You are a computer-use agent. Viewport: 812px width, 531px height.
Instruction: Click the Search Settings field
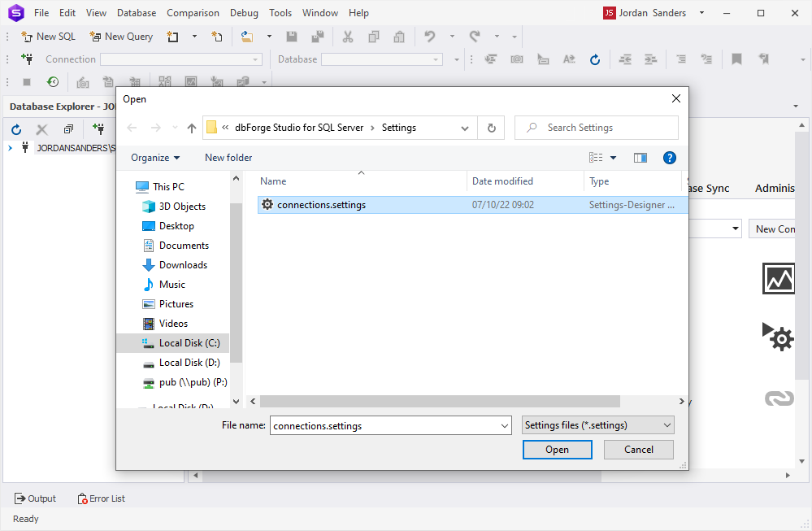click(x=597, y=128)
